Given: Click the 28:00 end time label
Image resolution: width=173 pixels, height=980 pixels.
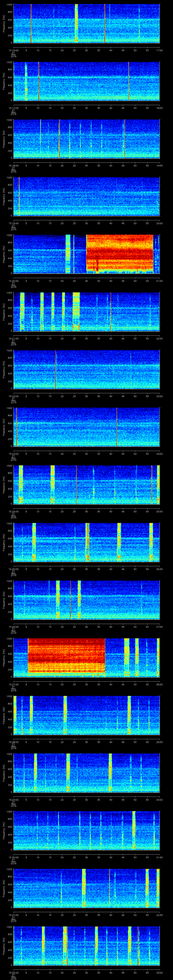Looking at the screenshot, I should [x=159, y=684].
